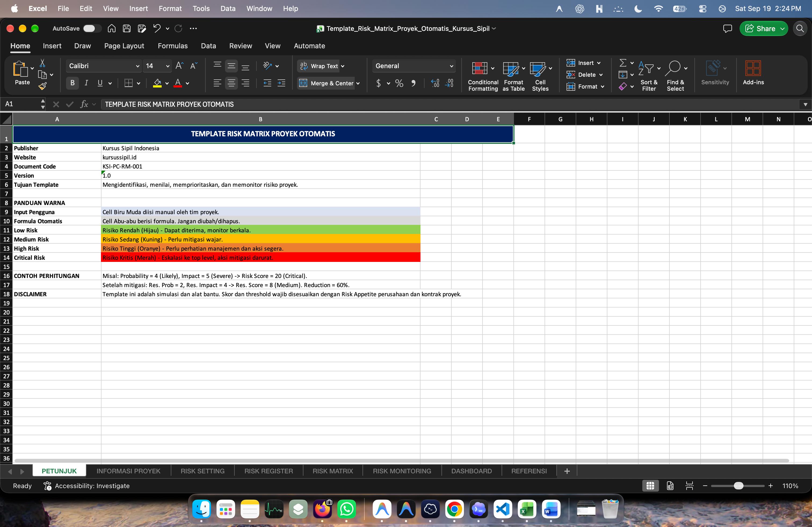The height and width of the screenshot is (527, 812).
Task: Open the Formulas ribbon tab
Action: point(173,46)
